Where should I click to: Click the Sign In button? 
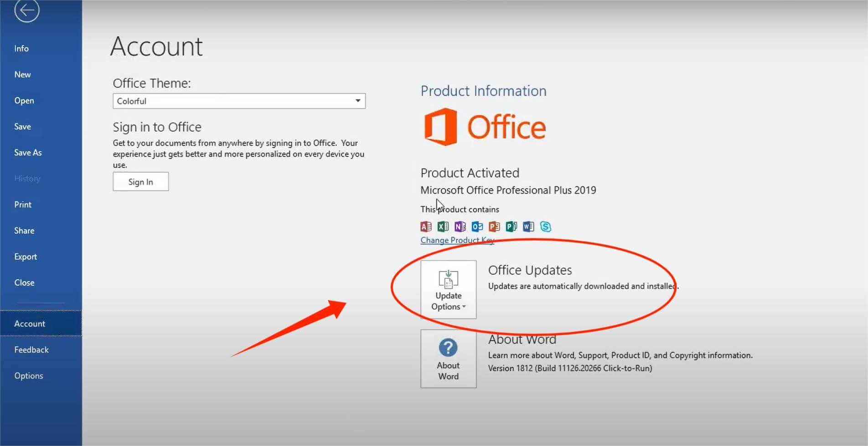140,181
